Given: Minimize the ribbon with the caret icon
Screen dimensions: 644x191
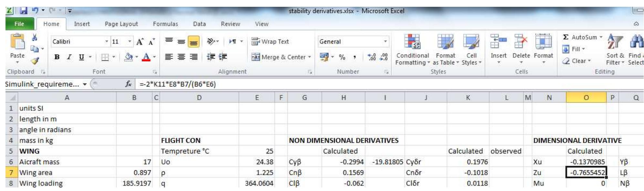Looking at the screenshot, I should coord(636,24).
